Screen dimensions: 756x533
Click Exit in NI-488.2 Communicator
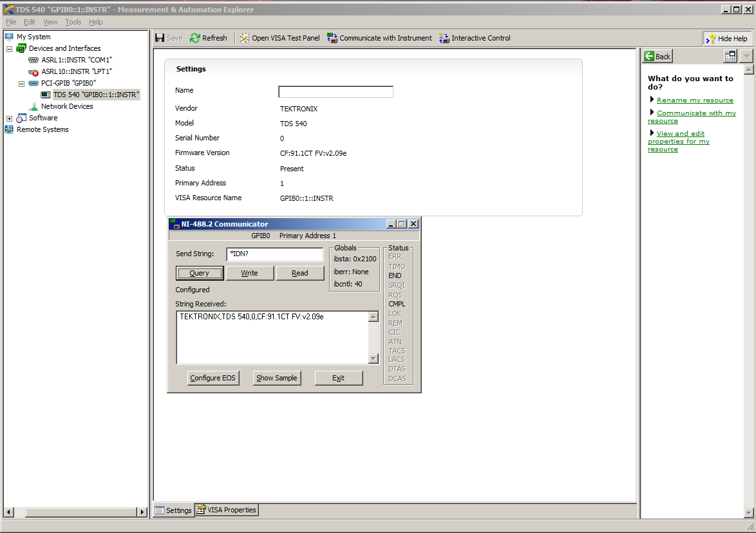click(x=339, y=379)
